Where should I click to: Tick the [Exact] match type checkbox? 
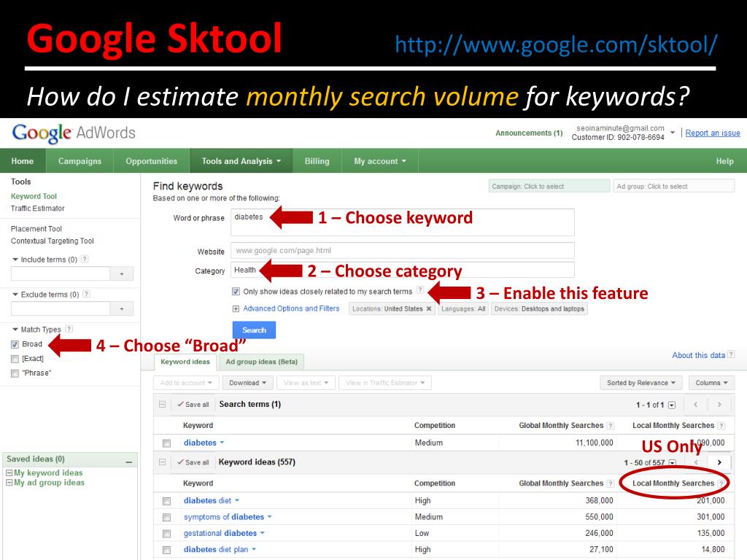[15, 359]
